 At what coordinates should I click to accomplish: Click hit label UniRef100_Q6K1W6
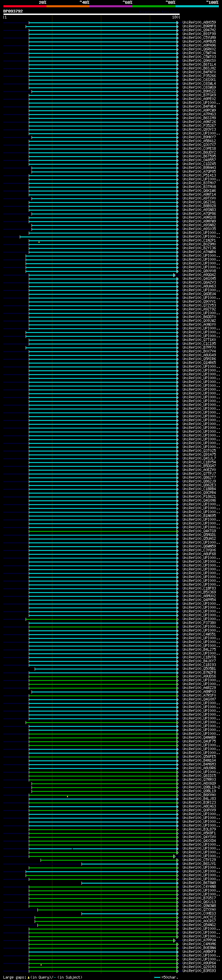pos(199,191)
